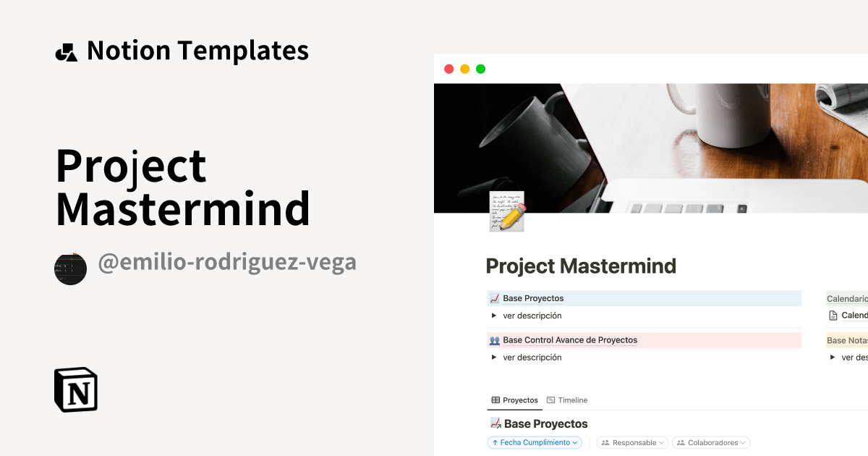
Task: Open the Responsable filter dropdown
Action: [x=632, y=442]
